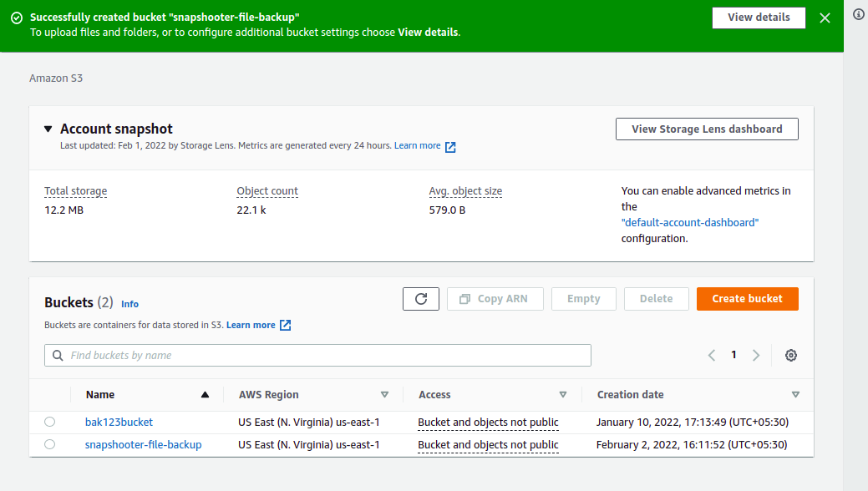Open table preferences gear icon
This screenshot has height=491, width=868.
(x=791, y=355)
